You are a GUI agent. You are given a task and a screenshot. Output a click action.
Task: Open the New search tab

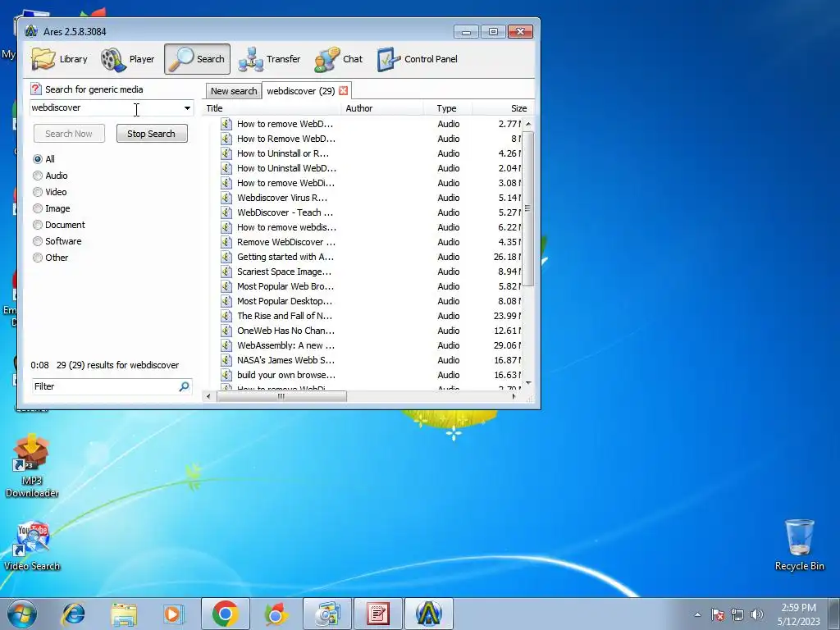click(234, 91)
